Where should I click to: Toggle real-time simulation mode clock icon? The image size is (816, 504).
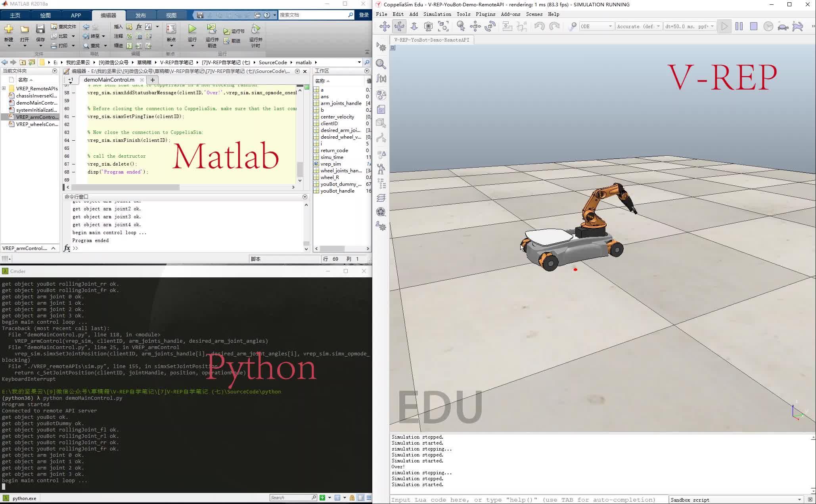pos(768,26)
